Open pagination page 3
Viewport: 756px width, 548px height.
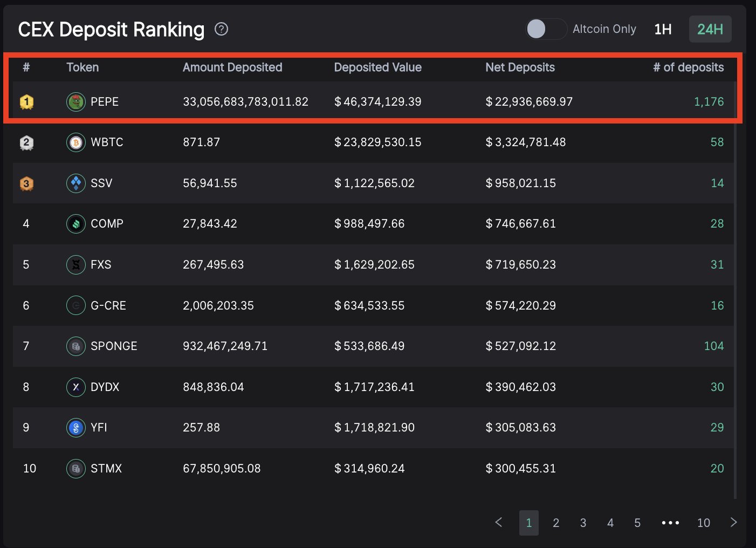tap(583, 523)
